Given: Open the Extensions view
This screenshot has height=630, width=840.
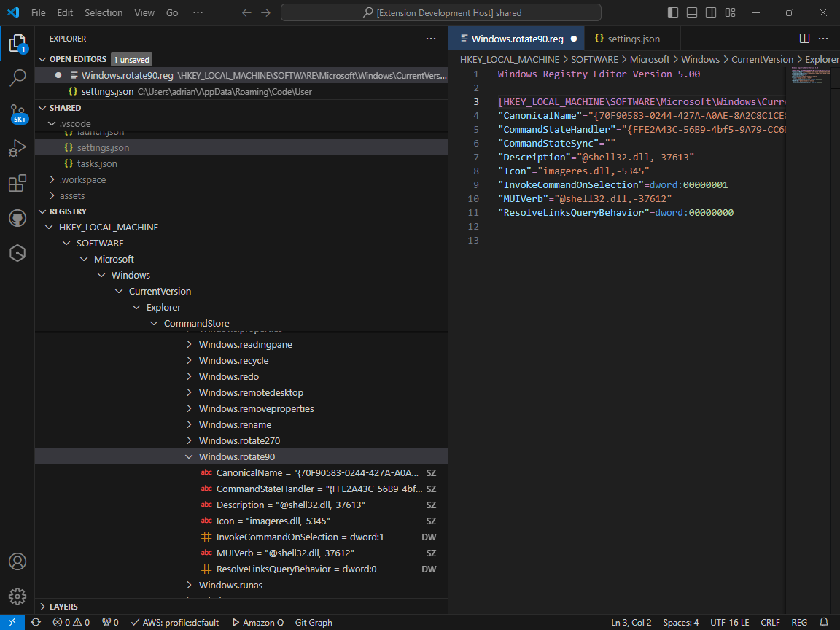Looking at the screenshot, I should pyautogui.click(x=17, y=183).
